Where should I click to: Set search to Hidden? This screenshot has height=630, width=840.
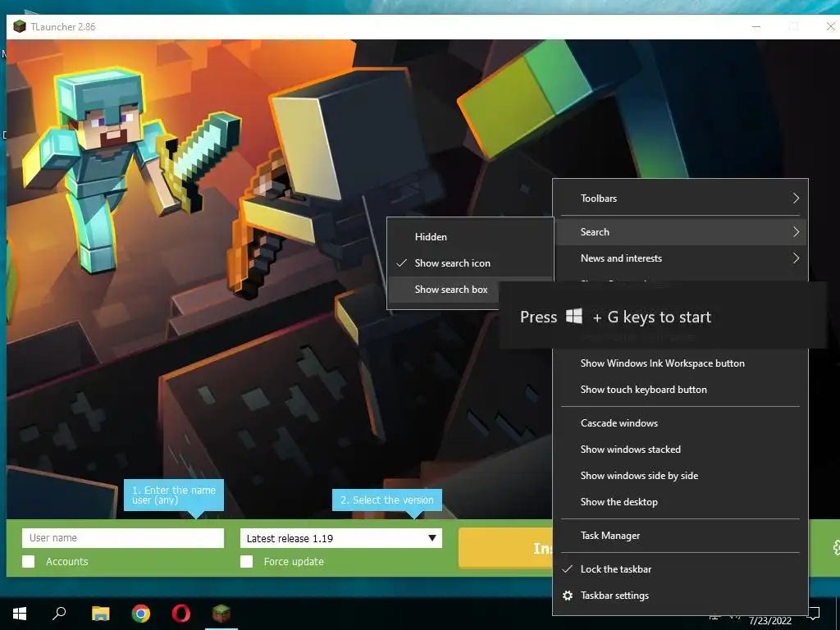pyautogui.click(x=470, y=237)
